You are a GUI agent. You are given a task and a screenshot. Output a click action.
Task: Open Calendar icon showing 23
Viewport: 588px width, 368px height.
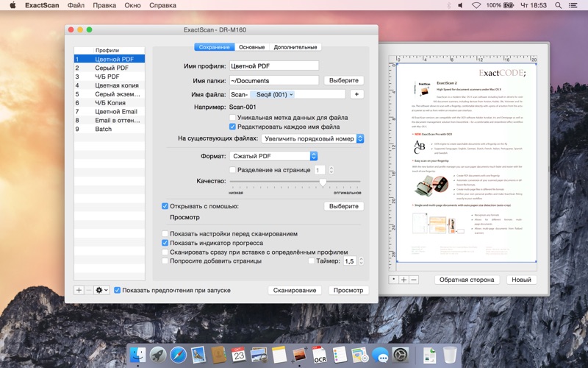click(238, 355)
